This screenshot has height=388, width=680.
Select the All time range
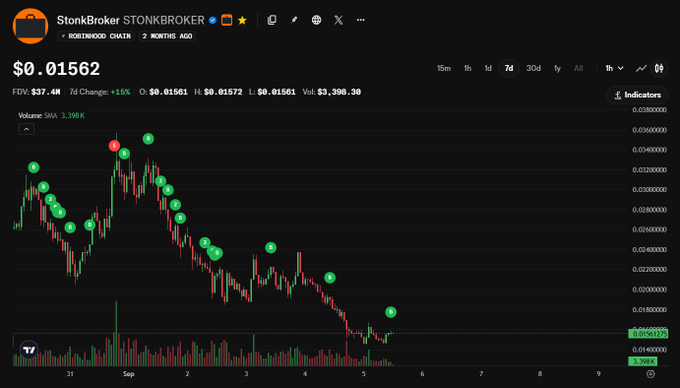(x=579, y=68)
